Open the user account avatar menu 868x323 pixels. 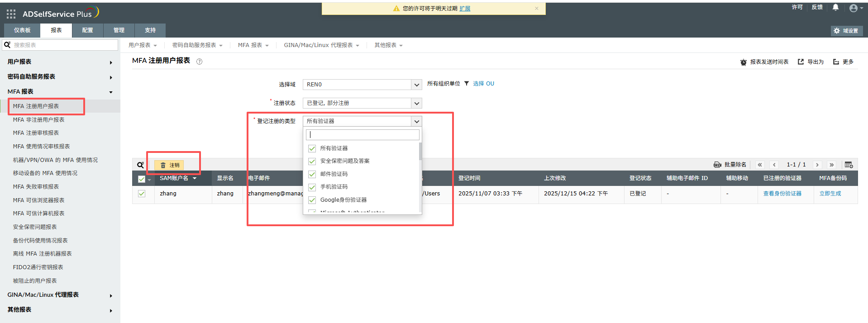tap(854, 8)
